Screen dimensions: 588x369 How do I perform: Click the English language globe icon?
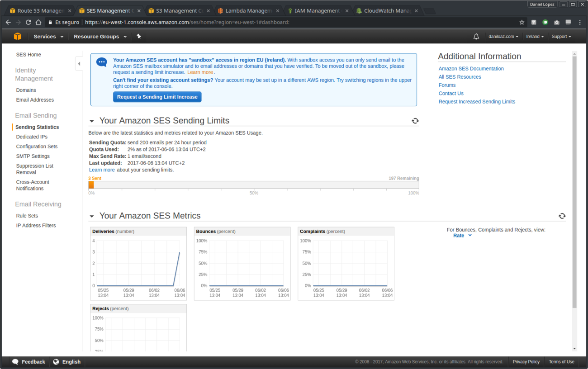coord(56,361)
